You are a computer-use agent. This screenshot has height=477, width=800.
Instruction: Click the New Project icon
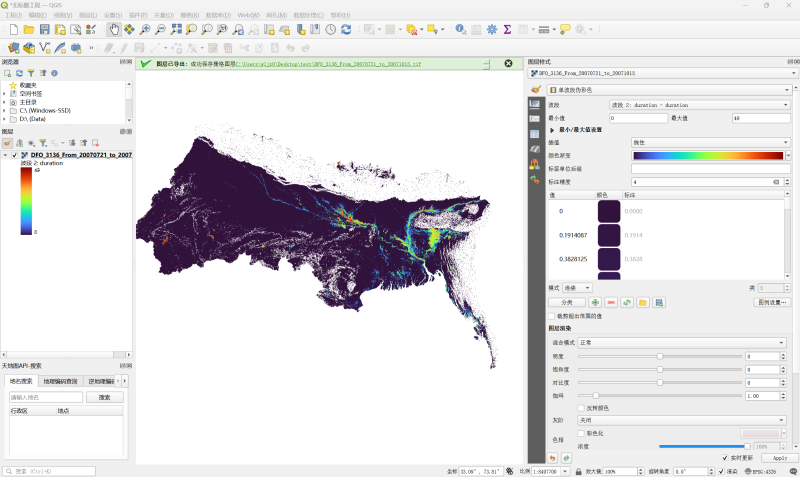pos(14,30)
